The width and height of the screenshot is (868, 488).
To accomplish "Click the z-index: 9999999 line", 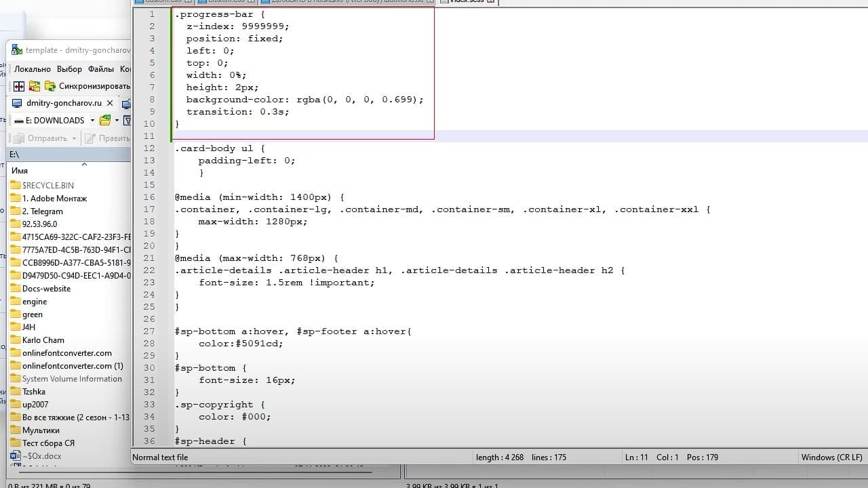I will pos(238,26).
